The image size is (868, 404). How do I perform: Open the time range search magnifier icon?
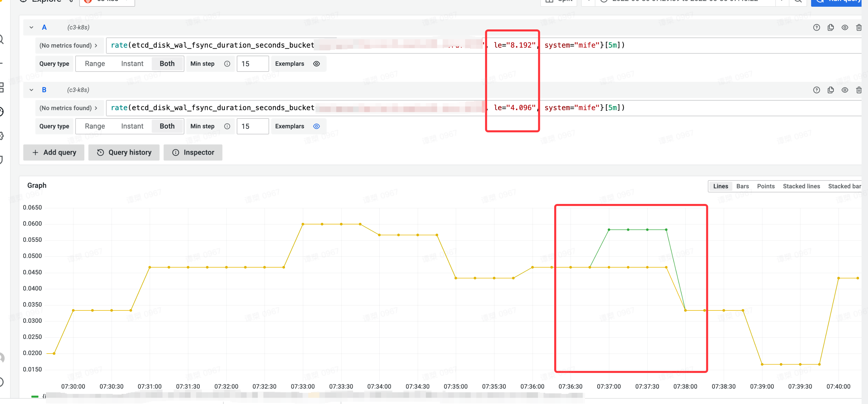[x=798, y=1]
